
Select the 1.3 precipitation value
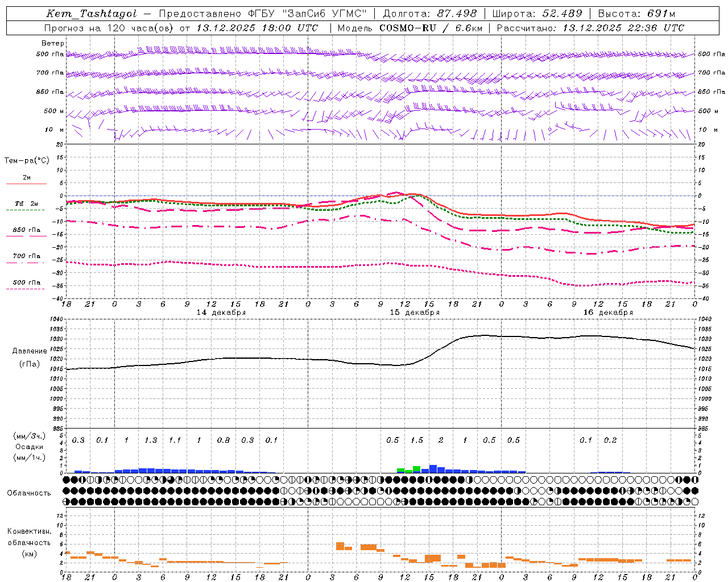point(151,440)
